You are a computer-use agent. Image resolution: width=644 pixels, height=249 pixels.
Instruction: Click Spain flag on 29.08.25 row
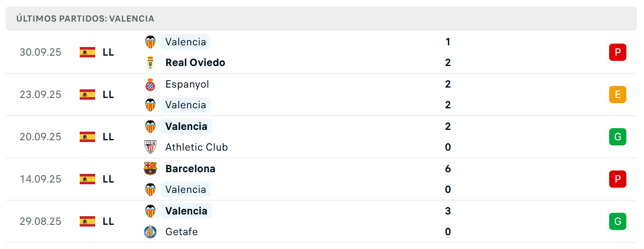(87, 221)
